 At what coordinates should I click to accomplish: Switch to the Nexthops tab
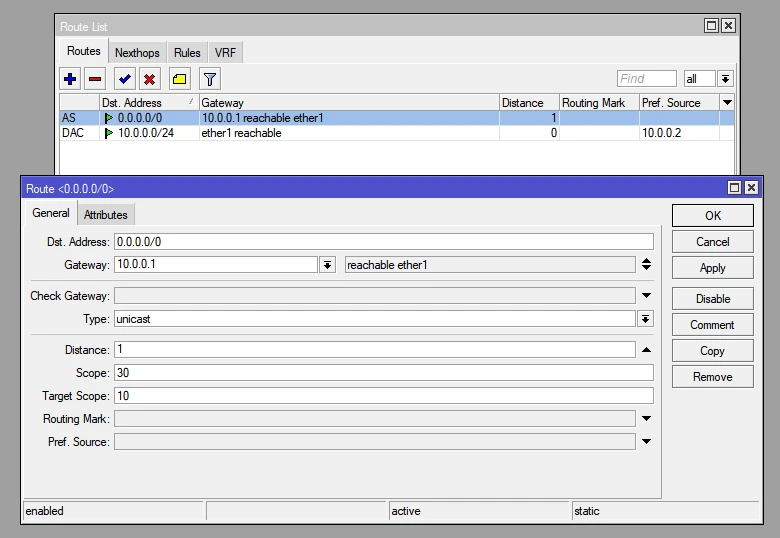pyautogui.click(x=137, y=53)
